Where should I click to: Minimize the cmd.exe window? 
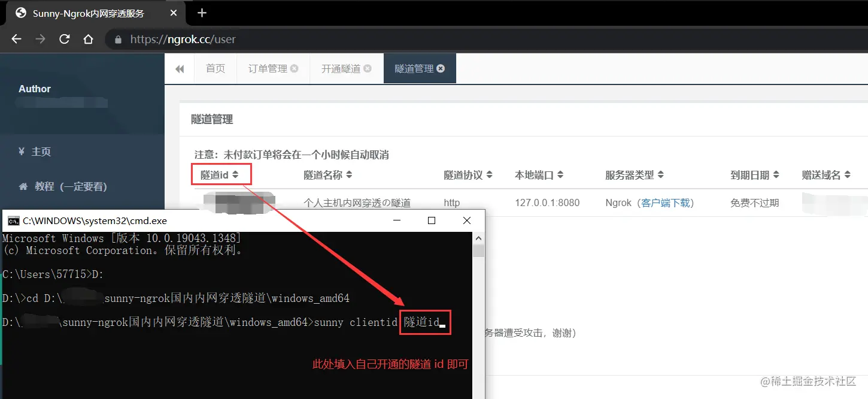398,220
